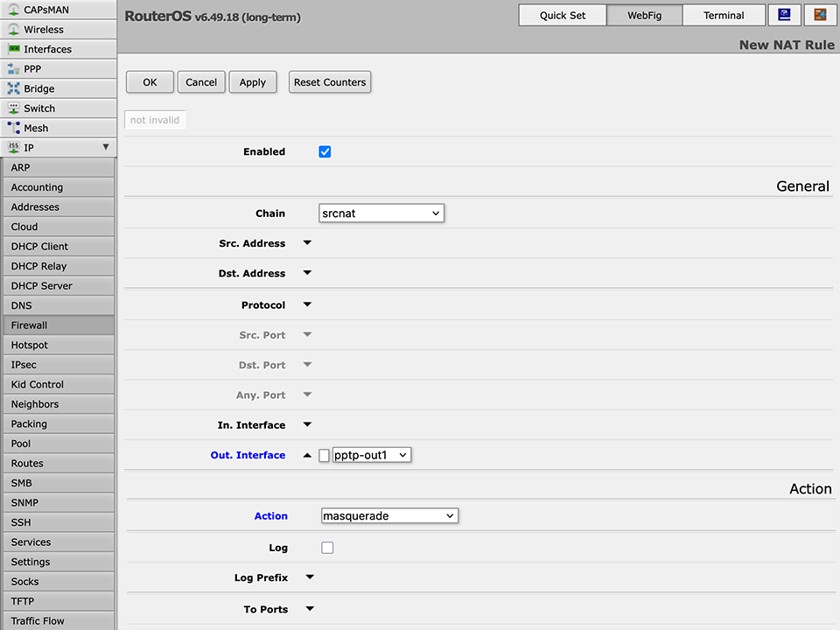
Task: Open the Action dropdown showing masquerade
Action: click(388, 515)
